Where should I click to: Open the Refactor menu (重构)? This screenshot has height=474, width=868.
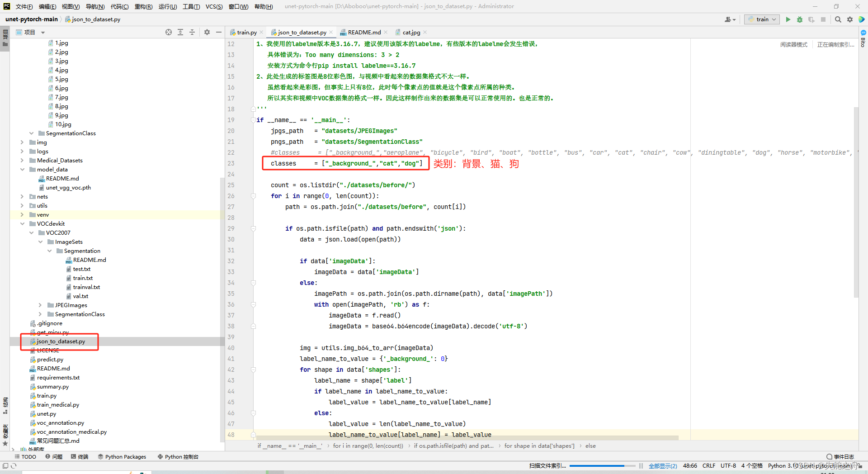pos(143,6)
